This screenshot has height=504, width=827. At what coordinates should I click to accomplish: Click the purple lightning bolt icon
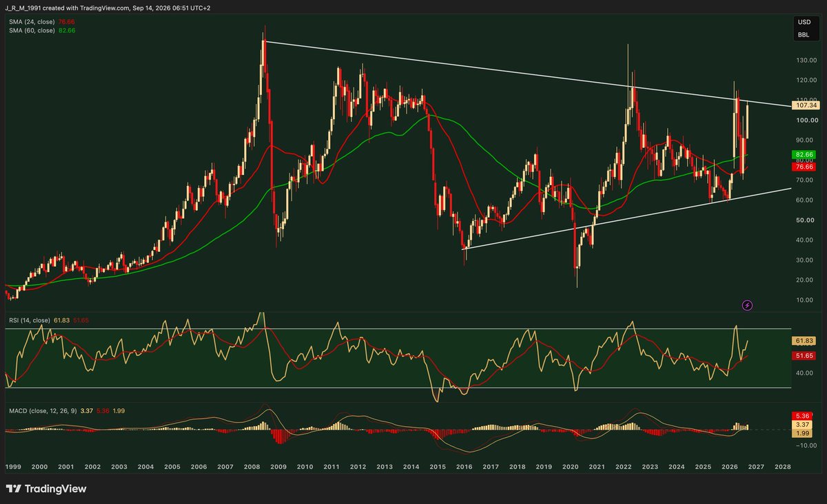pos(747,304)
